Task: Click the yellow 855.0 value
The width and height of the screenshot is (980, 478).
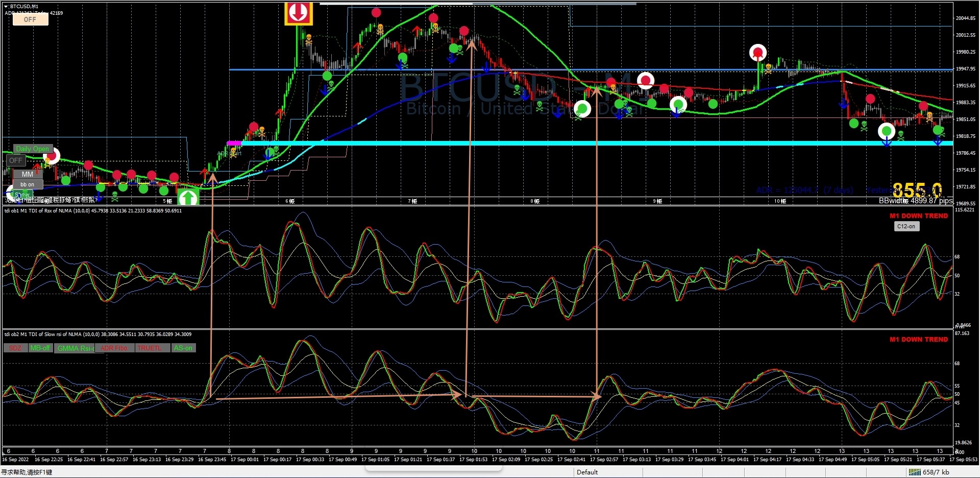Action: (x=917, y=190)
